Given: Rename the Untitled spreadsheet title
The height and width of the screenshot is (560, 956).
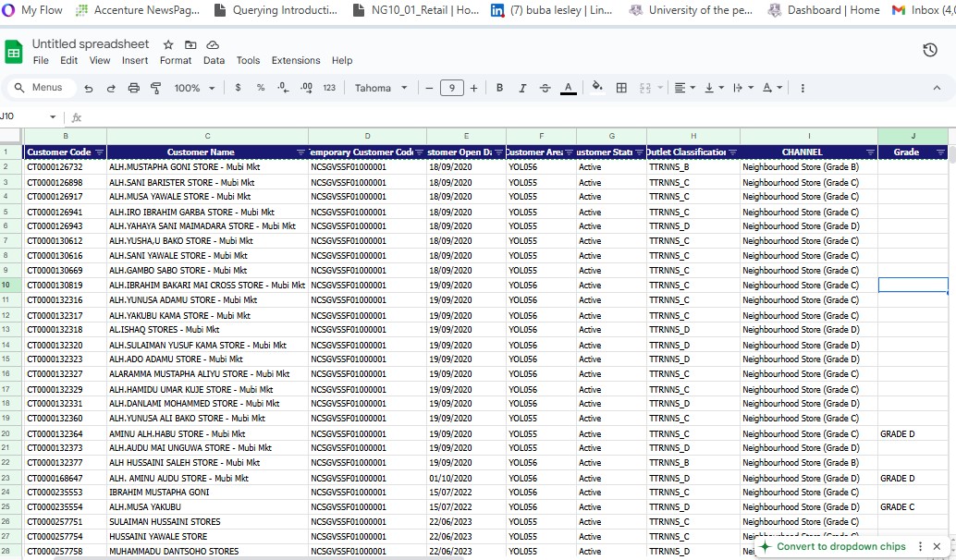Looking at the screenshot, I should pos(91,43).
